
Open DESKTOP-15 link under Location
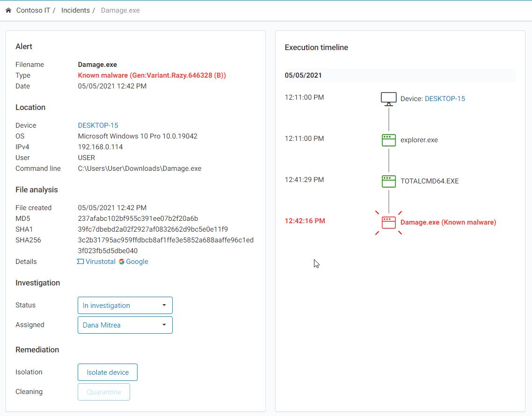click(x=98, y=125)
